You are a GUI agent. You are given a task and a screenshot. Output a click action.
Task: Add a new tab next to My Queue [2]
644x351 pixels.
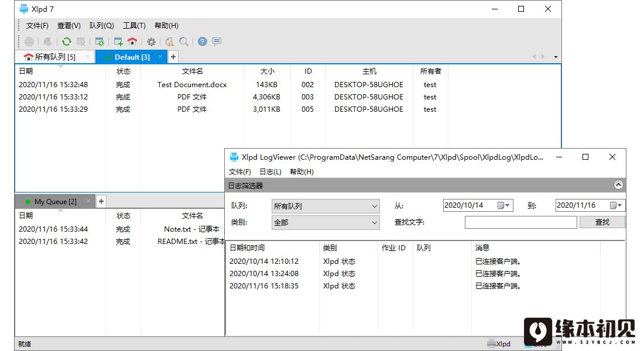tap(101, 201)
